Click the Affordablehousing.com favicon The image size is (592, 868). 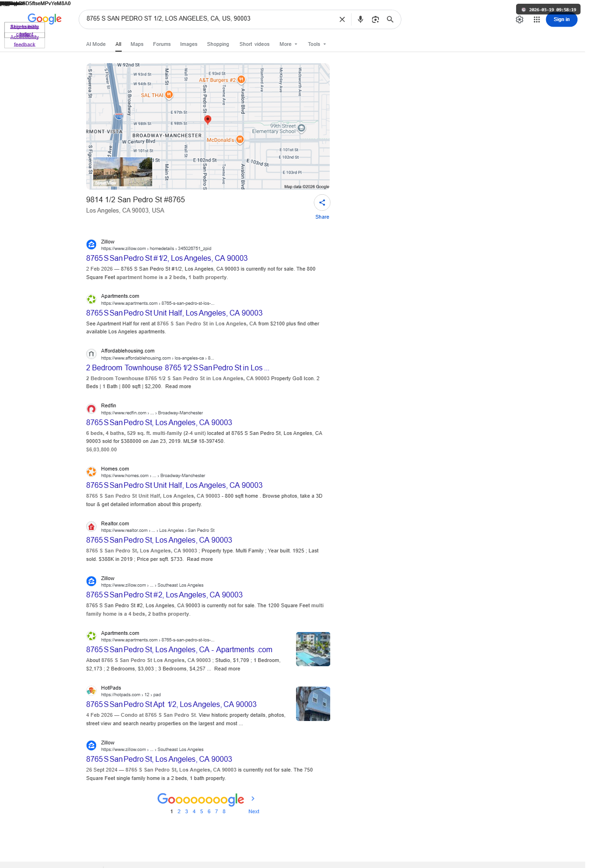[x=91, y=354]
